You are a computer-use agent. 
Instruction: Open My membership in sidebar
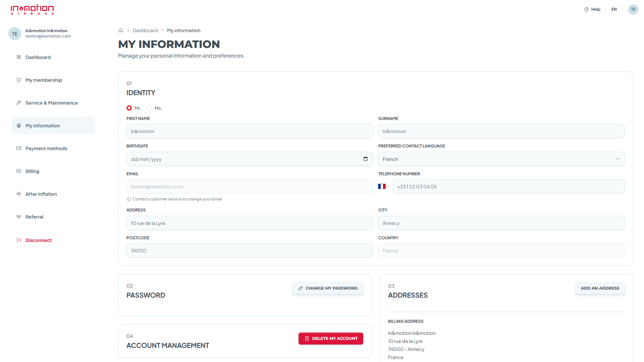[x=44, y=80]
